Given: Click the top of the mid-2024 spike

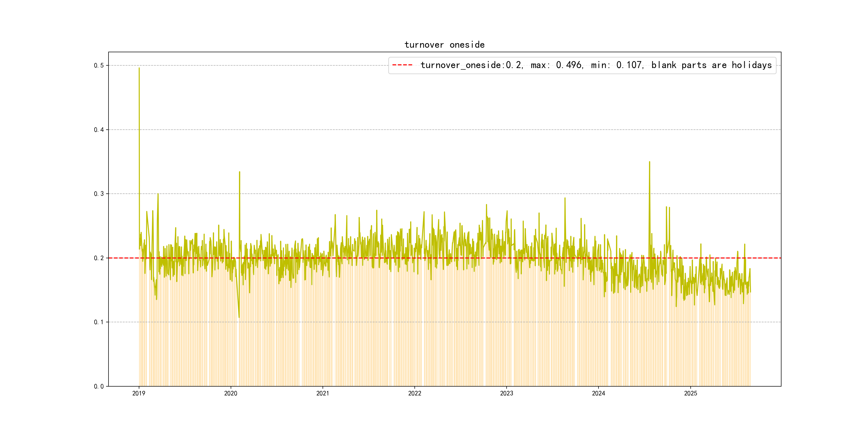Looking at the screenshot, I should pos(650,162).
